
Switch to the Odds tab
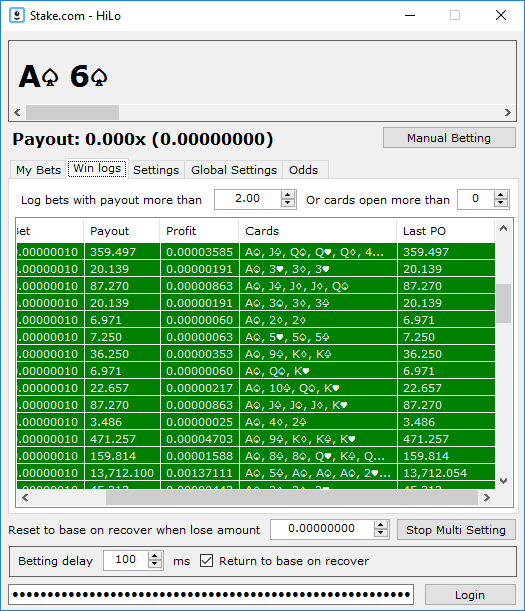click(x=303, y=170)
